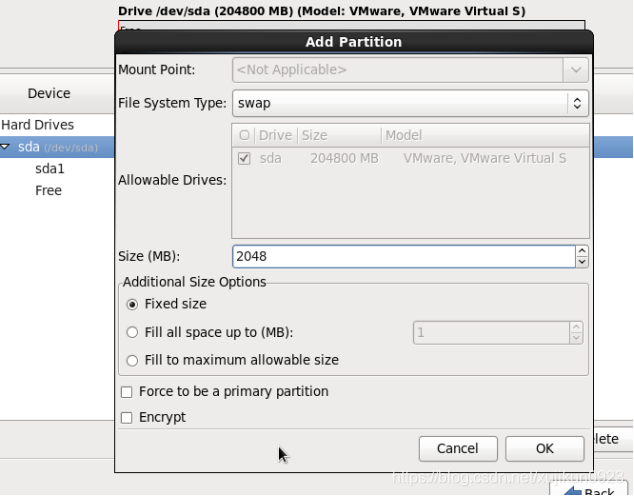634x496 pixels.
Task: Click the Model column header
Action: (485, 135)
